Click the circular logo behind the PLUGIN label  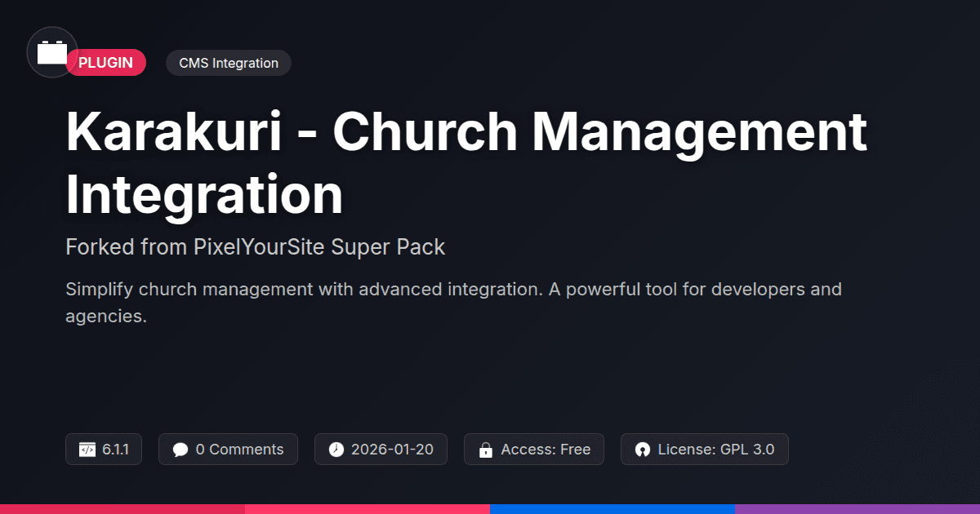[x=51, y=51]
